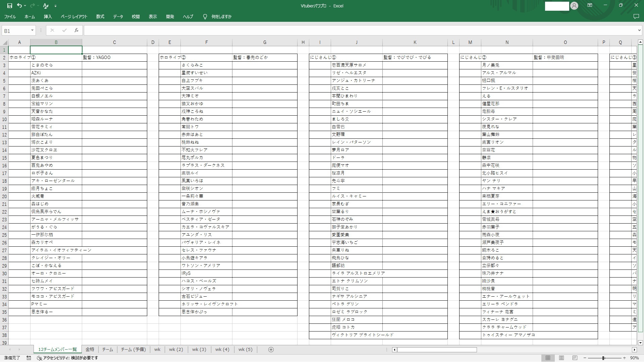Click the macro recording status bar icon
The width and height of the screenshot is (644, 362).
tap(29, 358)
